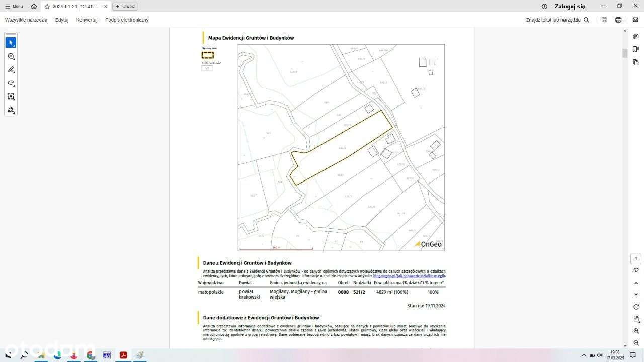
Task: Close the 2025-01-29 document tab
Action: 106,7
